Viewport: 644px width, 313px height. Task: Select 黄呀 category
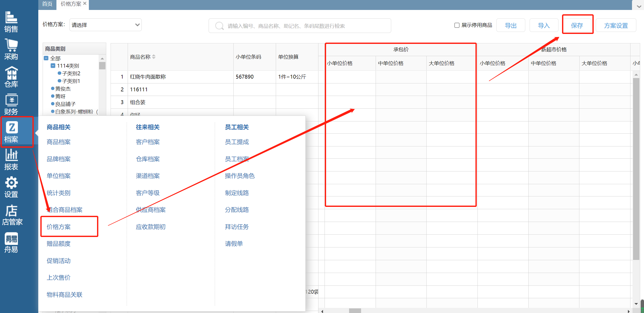pyautogui.click(x=60, y=96)
